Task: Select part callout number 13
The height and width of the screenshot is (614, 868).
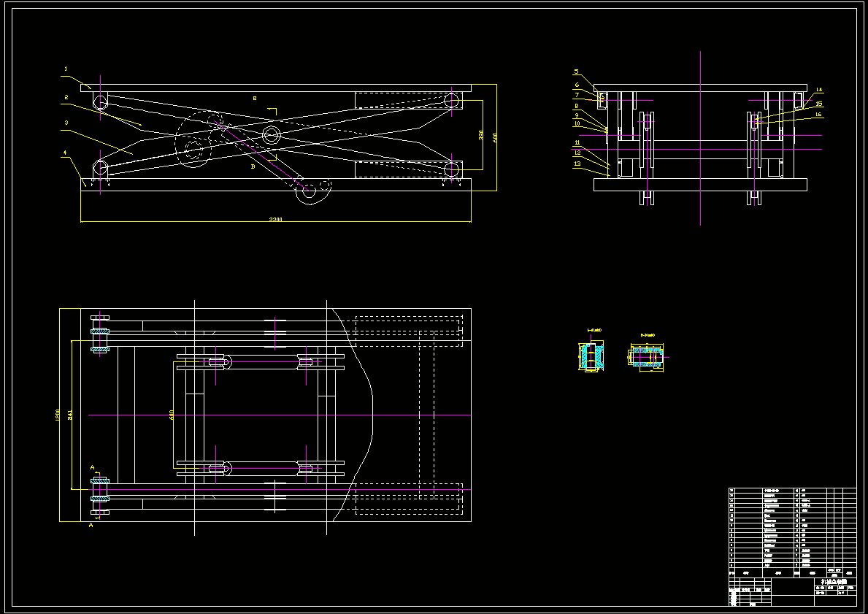Action: [x=577, y=164]
